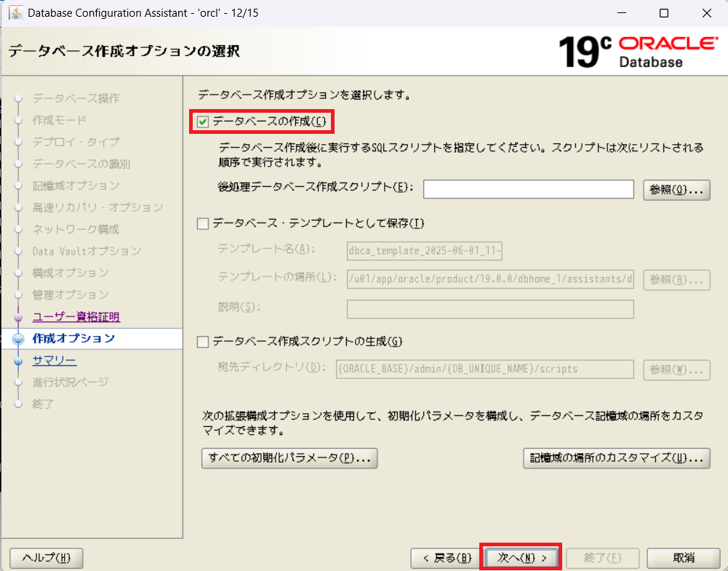Open すべての初期化パラメータ dialog
Screen dimensions: 728x571
(x=289, y=458)
